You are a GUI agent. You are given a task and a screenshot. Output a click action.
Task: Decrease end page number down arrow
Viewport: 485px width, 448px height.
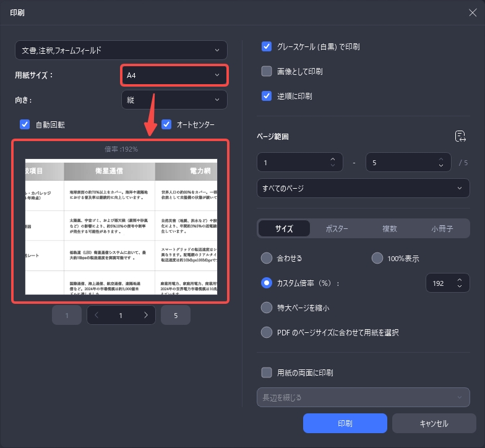pos(441,166)
